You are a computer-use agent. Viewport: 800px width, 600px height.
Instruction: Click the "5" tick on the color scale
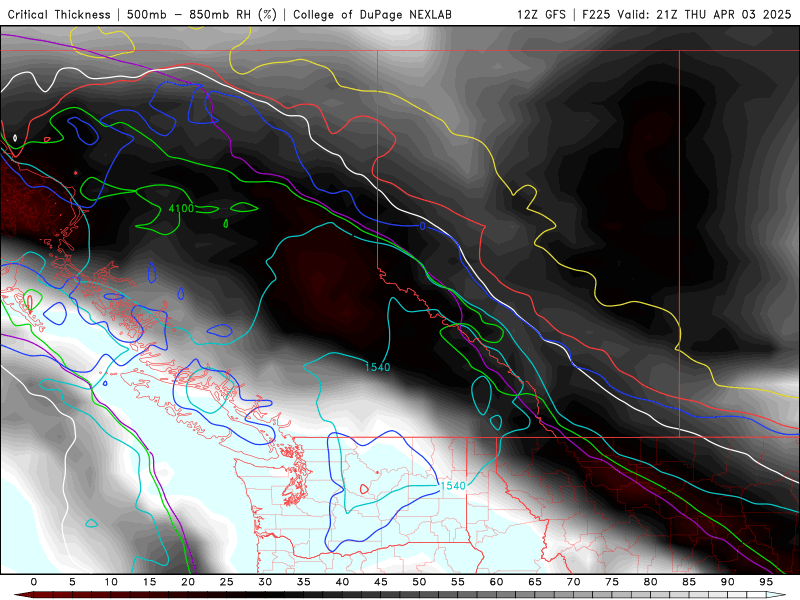click(72, 582)
